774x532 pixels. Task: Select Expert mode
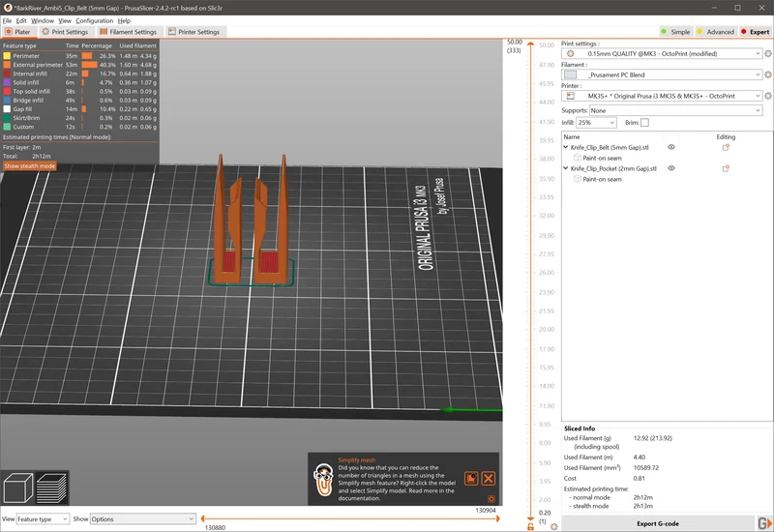755,32
